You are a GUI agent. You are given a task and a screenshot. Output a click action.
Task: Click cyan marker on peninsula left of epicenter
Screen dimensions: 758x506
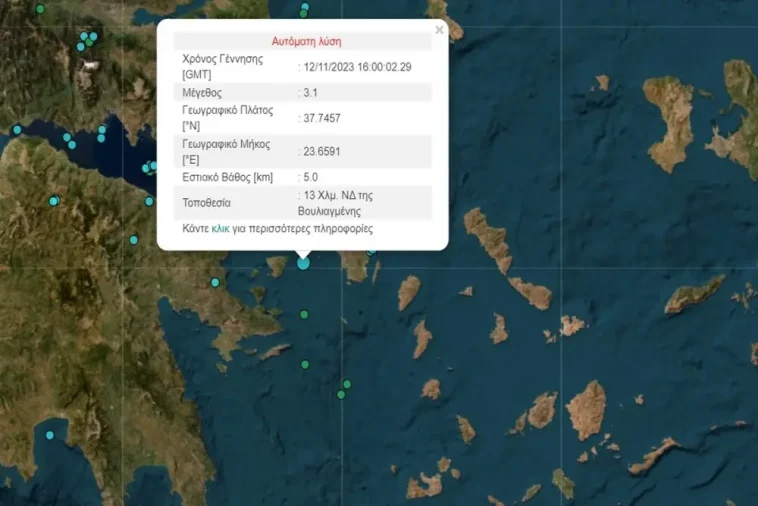(x=215, y=282)
